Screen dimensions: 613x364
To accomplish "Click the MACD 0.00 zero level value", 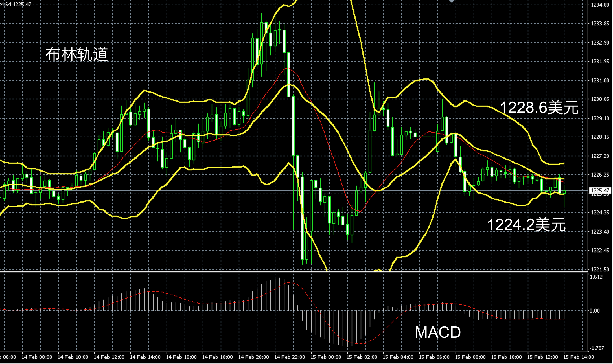I will click(595, 311).
